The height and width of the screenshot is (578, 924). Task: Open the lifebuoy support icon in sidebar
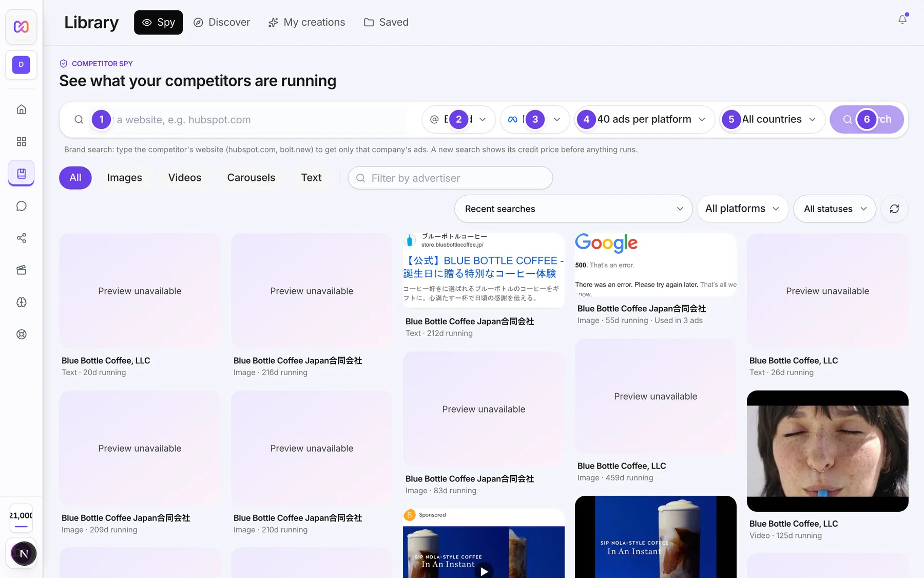[21, 334]
